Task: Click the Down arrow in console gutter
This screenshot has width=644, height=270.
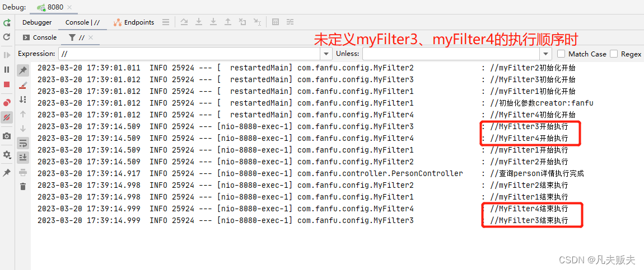Action: coord(23,128)
